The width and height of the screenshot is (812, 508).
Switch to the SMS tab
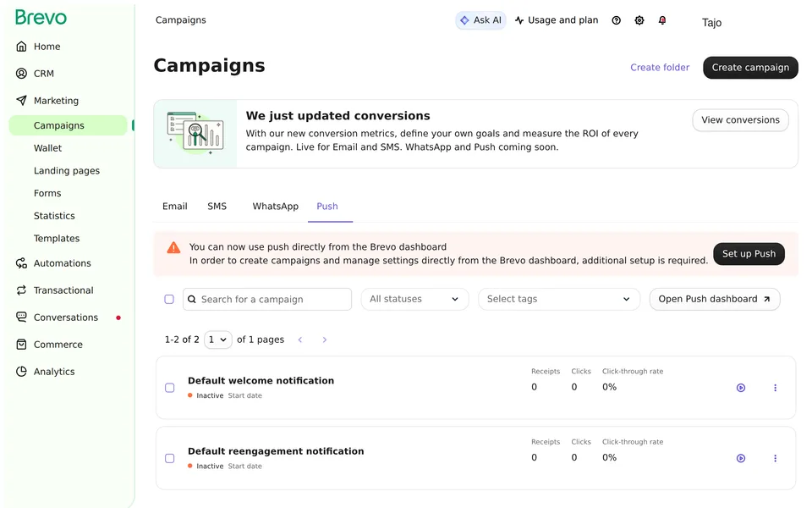pyautogui.click(x=217, y=207)
